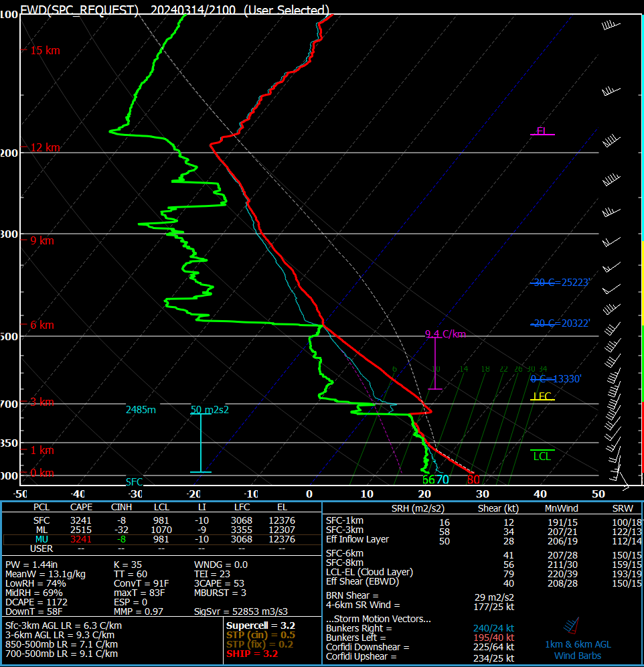The height and width of the screenshot is (667, 644).
Task: Select the 12 km height label
Action: coord(45,147)
